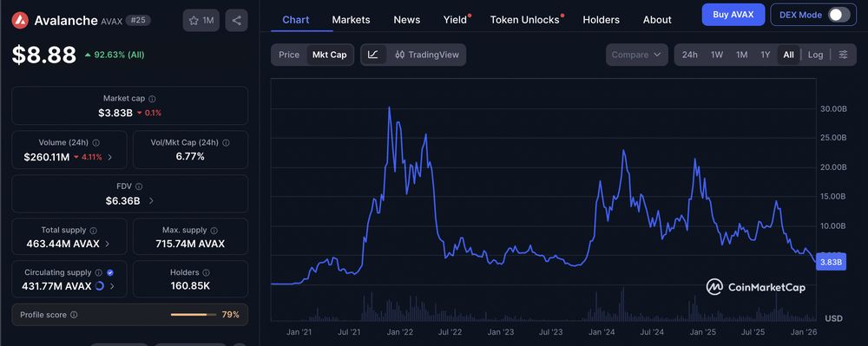
Task: Click the Volume (24h) info icon
Action: point(95,142)
